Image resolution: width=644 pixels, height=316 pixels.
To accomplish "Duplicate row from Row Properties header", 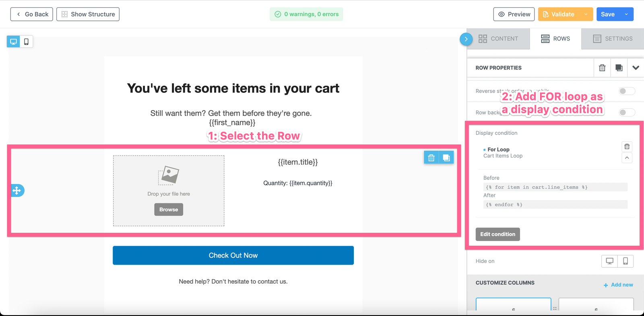I will [619, 68].
